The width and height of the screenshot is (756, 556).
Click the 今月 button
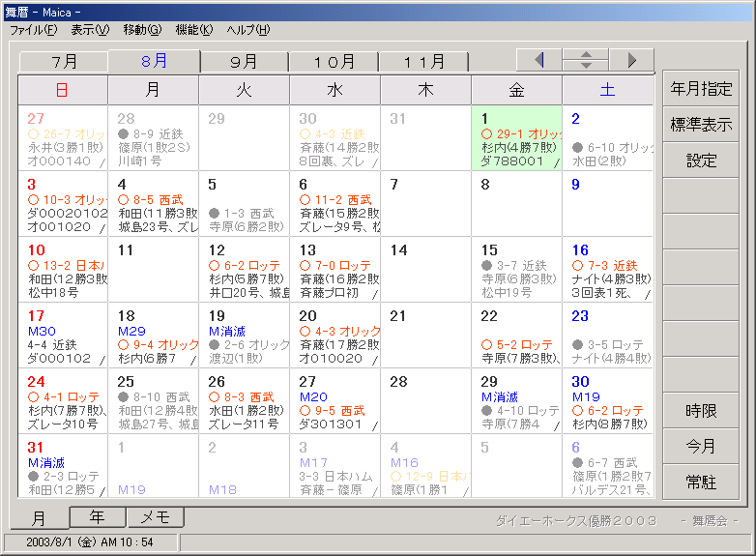click(701, 447)
